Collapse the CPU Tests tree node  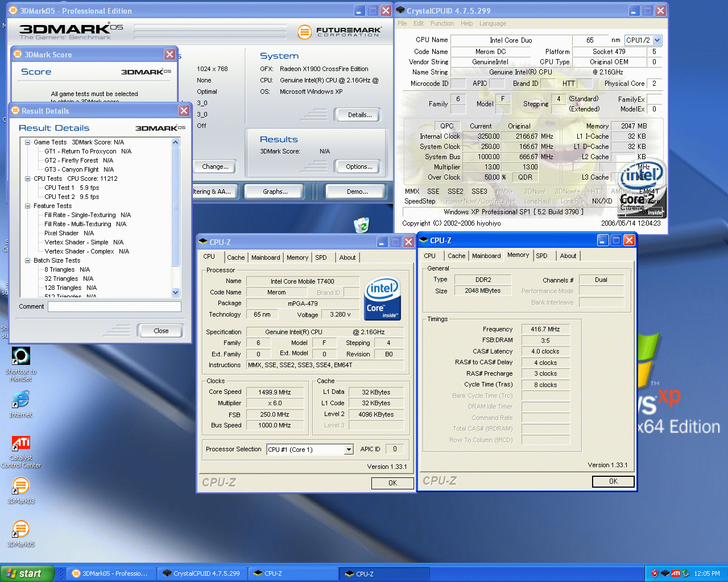(27, 178)
